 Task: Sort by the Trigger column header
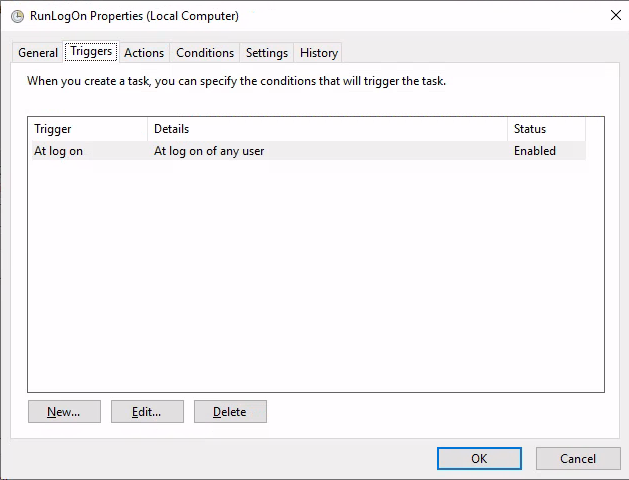coord(87,129)
